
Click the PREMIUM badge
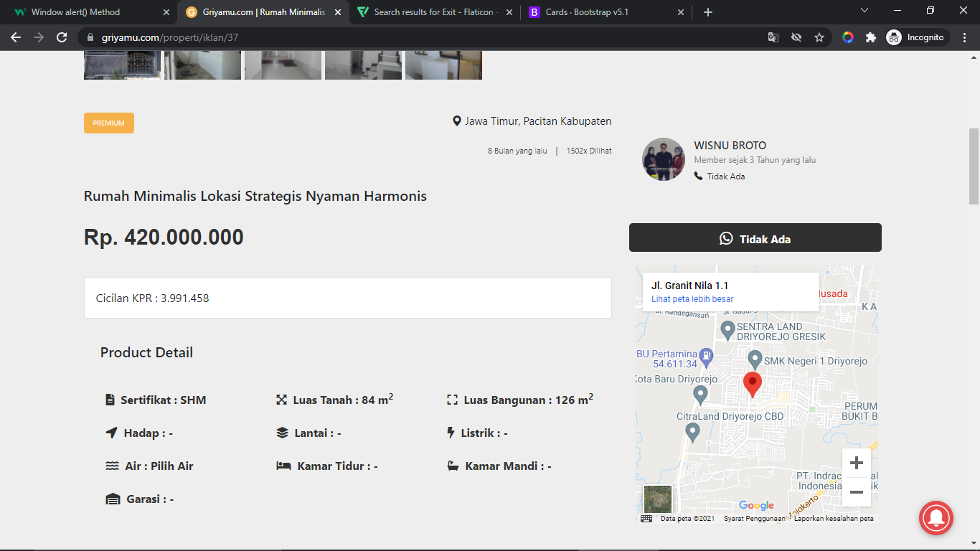click(109, 123)
